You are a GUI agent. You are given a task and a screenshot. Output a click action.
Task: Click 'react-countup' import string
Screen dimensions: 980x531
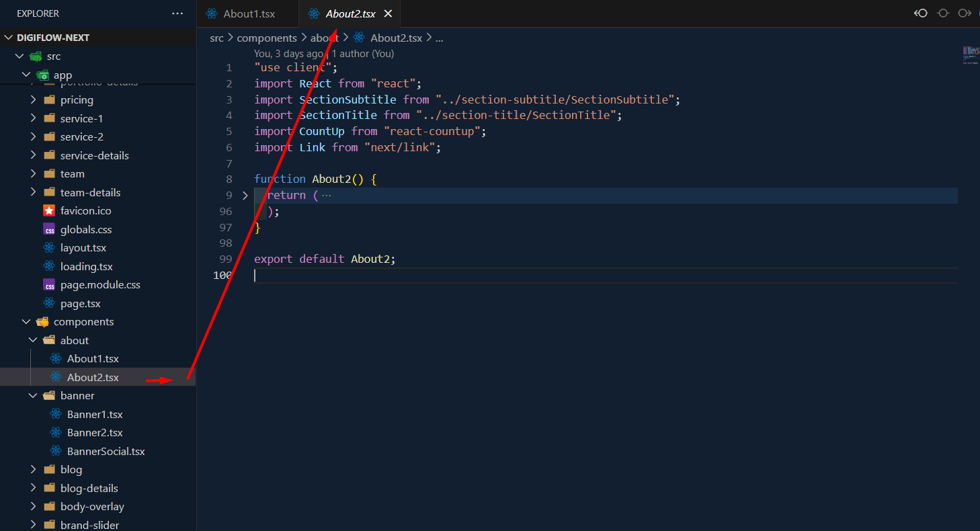click(432, 132)
